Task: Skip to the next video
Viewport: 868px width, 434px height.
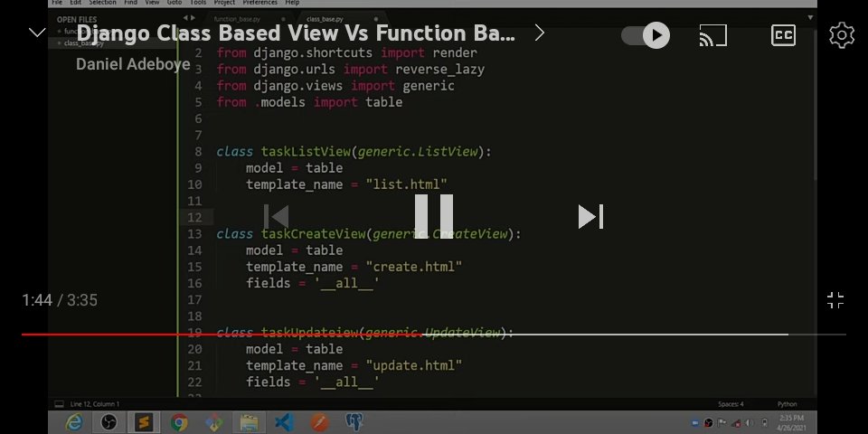Action: pos(590,216)
